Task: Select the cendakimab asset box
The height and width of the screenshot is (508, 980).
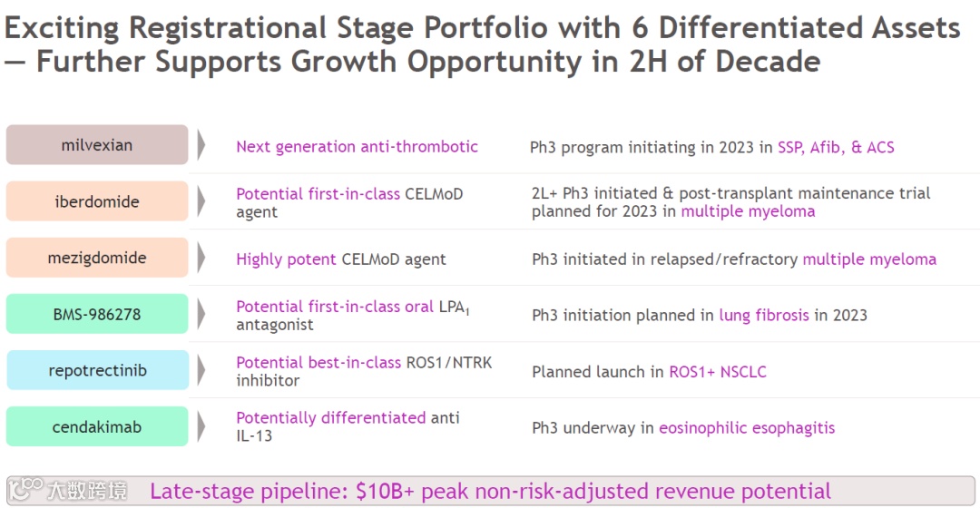Action: click(97, 426)
